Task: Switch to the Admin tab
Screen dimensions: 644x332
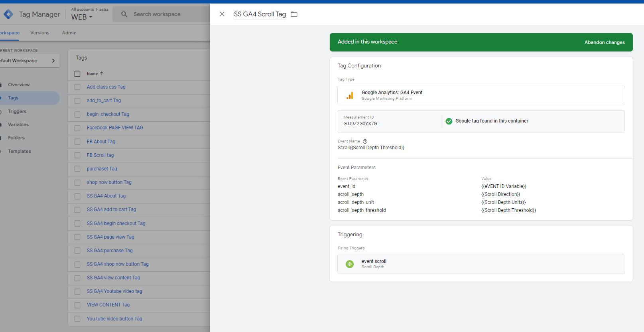Action: [x=69, y=33]
